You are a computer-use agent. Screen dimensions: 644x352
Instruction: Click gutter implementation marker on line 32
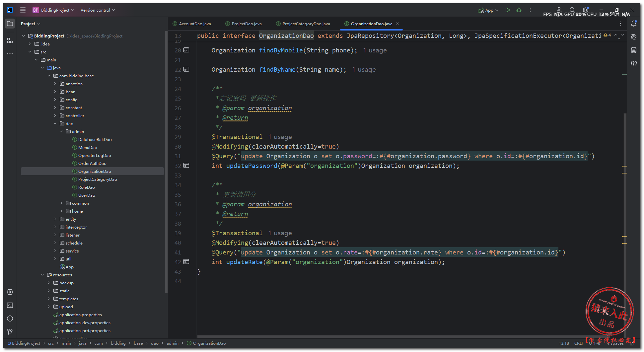[x=186, y=166]
